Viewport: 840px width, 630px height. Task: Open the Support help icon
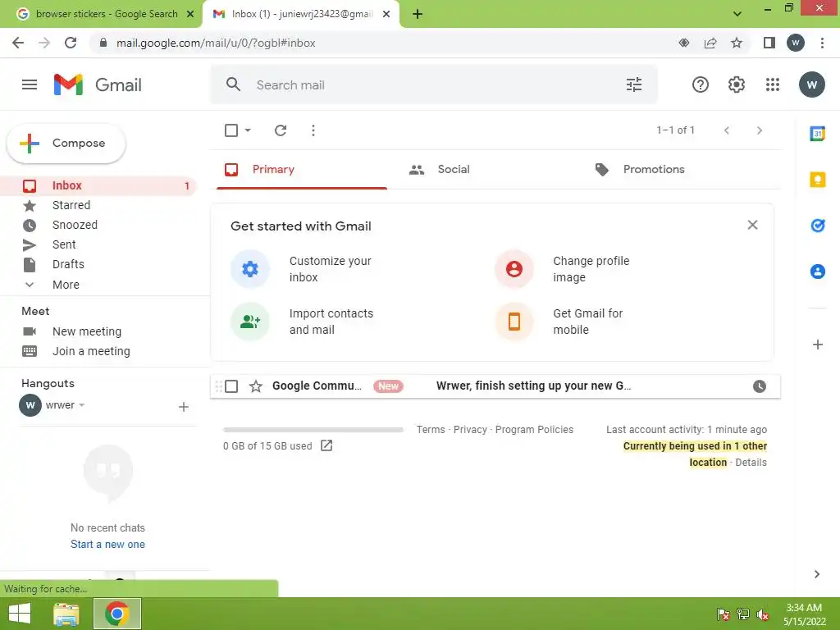[701, 84]
